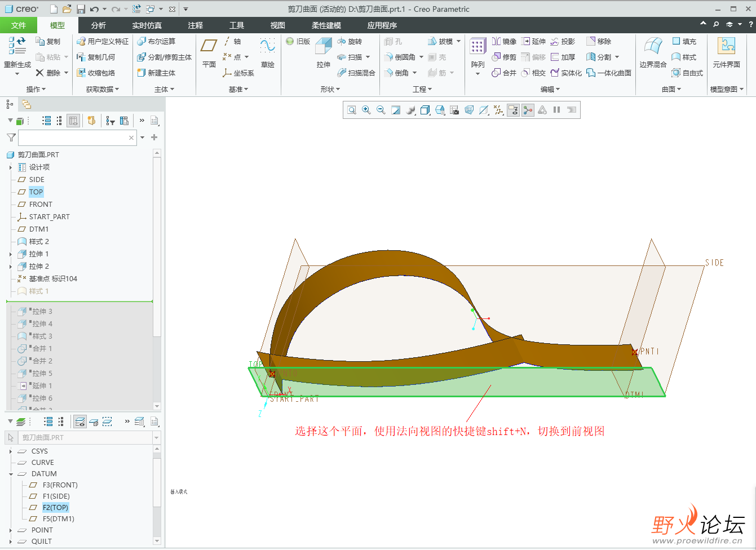Screen dimensions: 756x550
Task: Open the 视图 ribbon tab
Action: click(278, 25)
